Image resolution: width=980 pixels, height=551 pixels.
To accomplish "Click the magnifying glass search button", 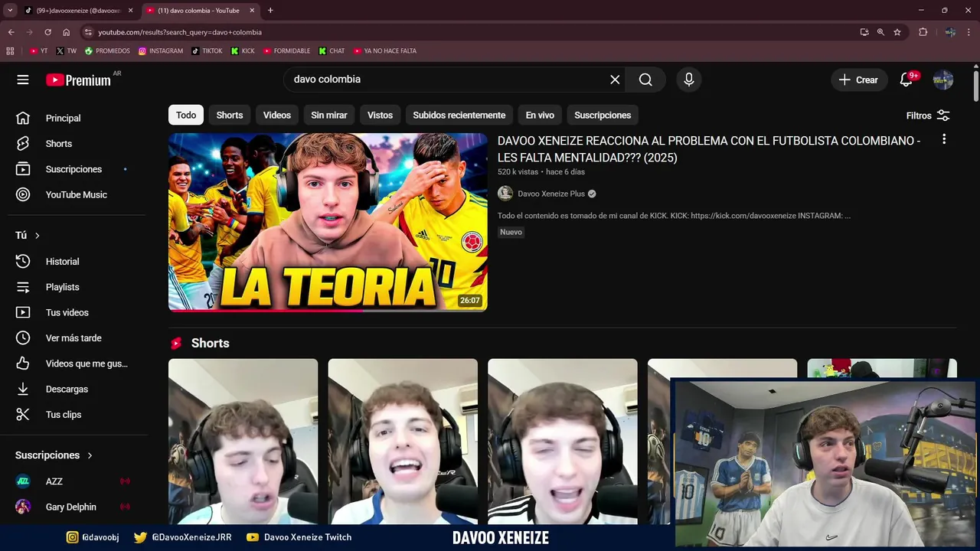I will tap(645, 80).
